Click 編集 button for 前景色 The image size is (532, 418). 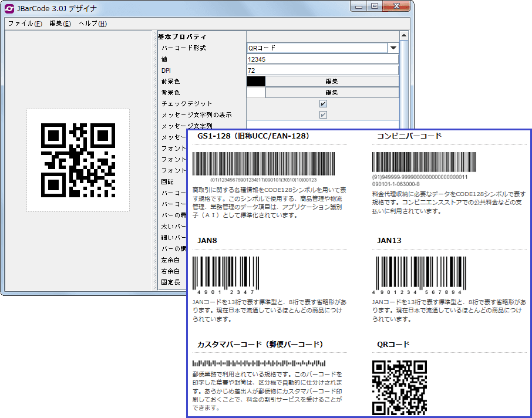(x=332, y=82)
